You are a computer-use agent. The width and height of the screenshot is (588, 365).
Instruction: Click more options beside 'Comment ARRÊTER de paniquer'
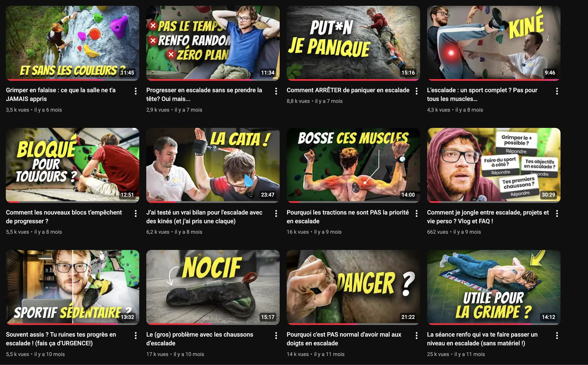pyautogui.click(x=416, y=91)
